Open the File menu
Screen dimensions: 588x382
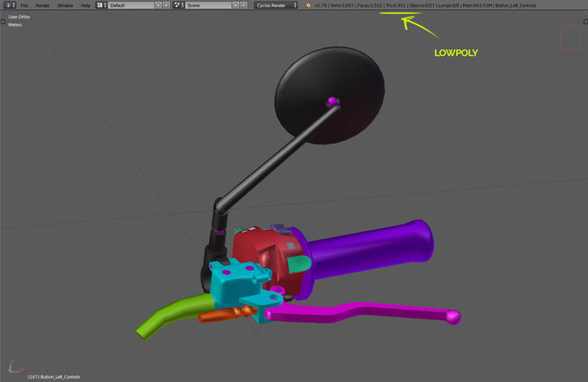(x=24, y=5)
